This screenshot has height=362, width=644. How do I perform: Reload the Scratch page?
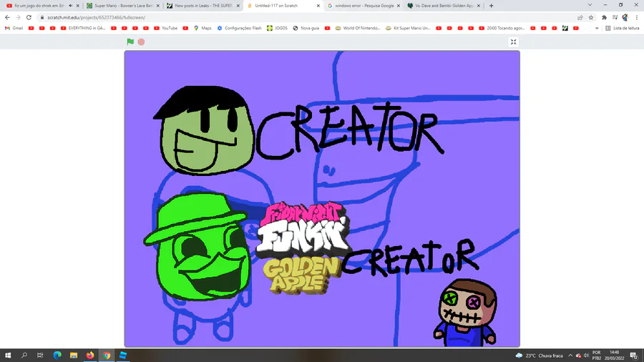click(29, 18)
